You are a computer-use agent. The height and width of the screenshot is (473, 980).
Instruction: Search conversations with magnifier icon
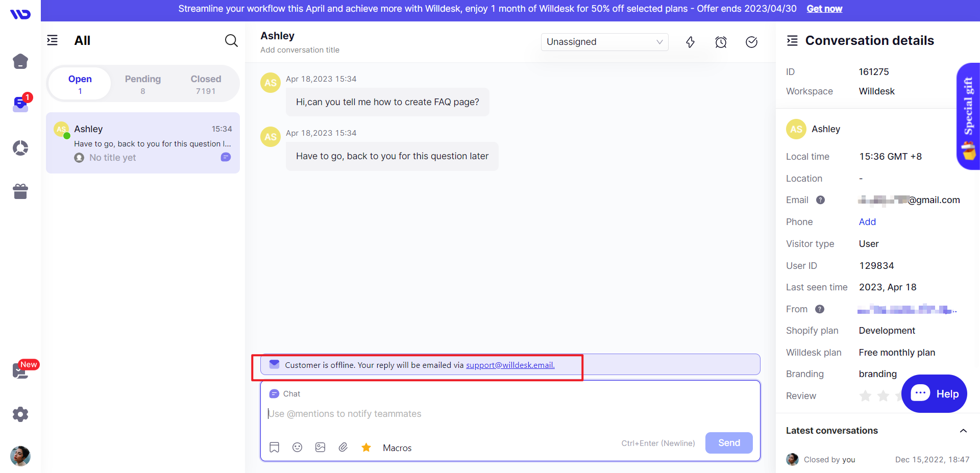[x=231, y=40]
